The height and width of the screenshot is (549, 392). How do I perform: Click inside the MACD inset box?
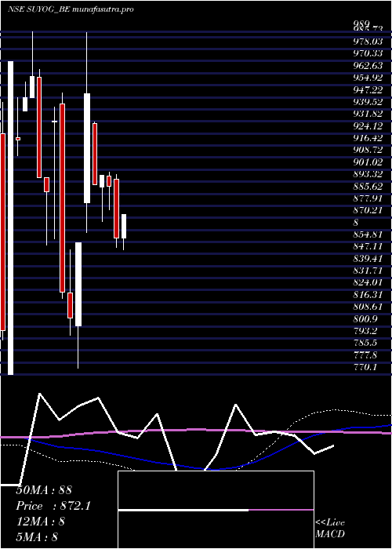coord(216,510)
